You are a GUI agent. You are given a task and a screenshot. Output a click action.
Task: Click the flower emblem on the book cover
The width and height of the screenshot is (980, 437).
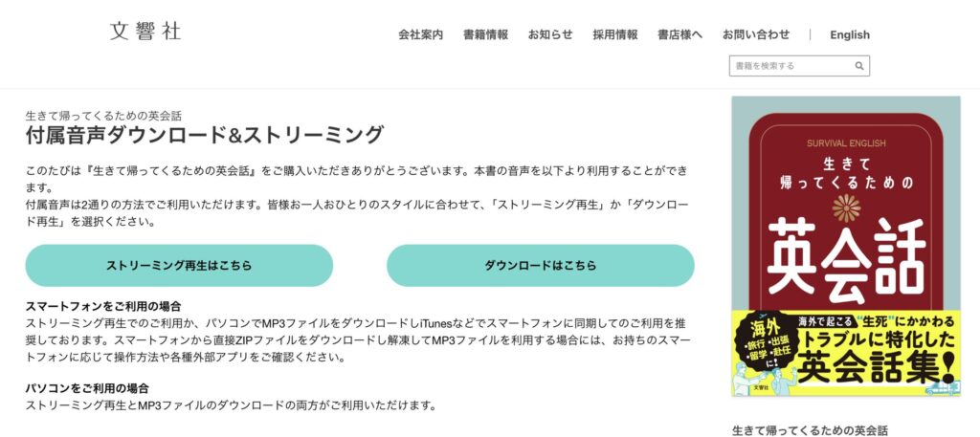[x=846, y=208]
